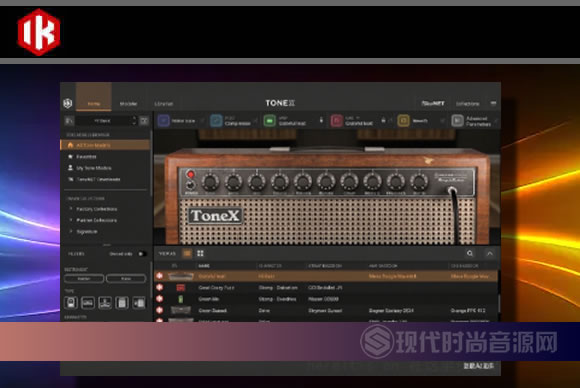The width and height of the screenshot is (580, 388).
Task: Favorite the Clean Sweet row
Action: [160, 310]
